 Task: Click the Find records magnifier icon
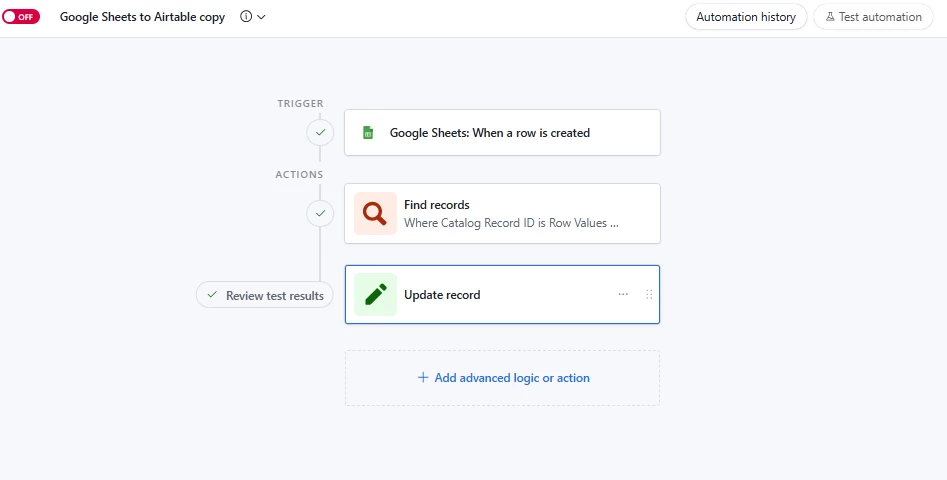coord(375,213)
